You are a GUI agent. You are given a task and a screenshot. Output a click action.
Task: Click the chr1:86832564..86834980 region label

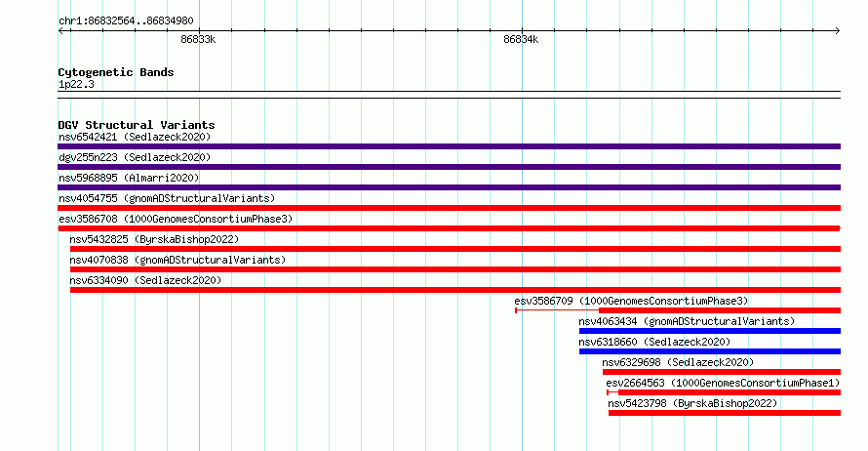pos(126,20)
